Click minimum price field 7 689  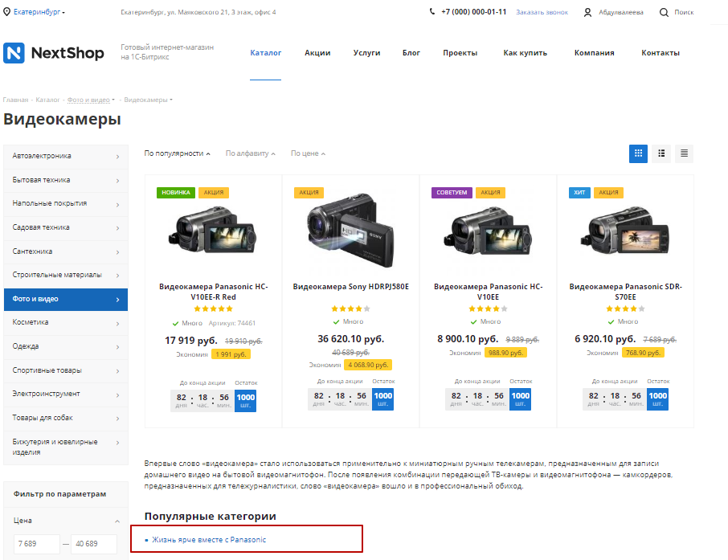[37, 544]
